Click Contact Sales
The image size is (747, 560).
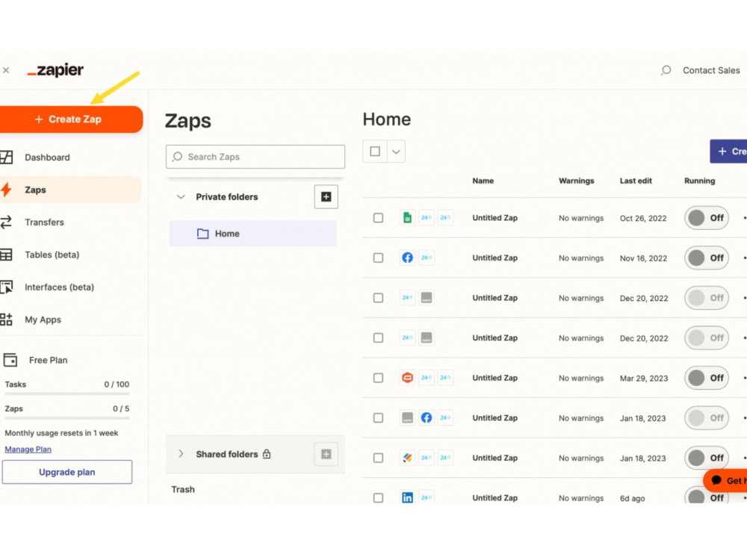point(711,70)
